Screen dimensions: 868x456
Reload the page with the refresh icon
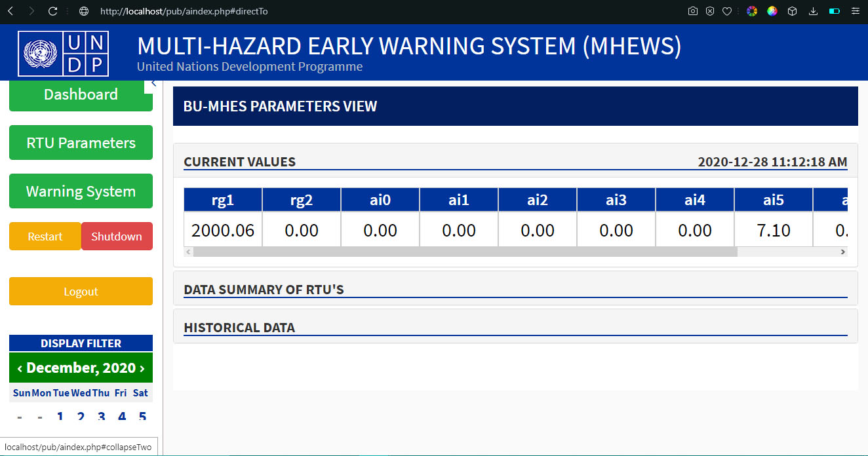[53, 11]
